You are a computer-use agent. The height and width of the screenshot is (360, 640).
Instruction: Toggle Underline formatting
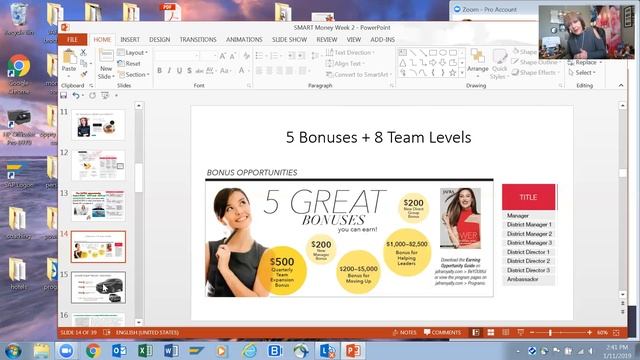coord(179,71)
